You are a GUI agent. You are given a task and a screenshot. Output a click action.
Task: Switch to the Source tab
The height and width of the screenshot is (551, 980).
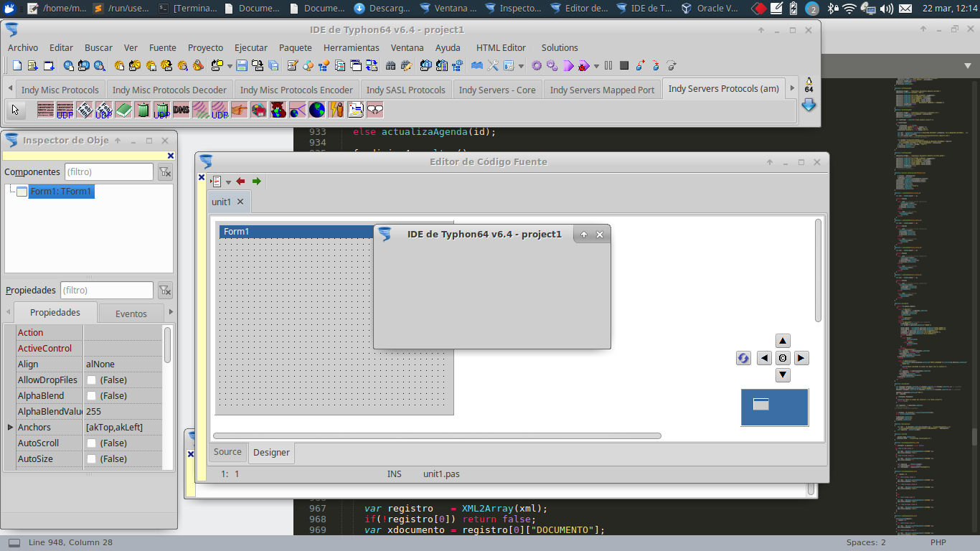[x=227, y=452]
